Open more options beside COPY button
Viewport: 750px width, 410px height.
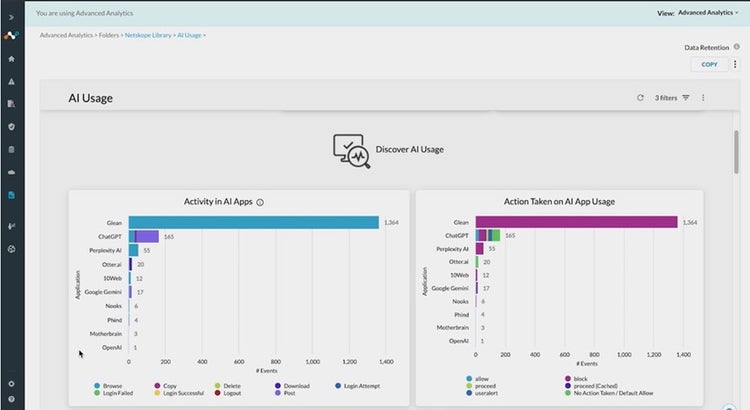[x=735, y=64]
